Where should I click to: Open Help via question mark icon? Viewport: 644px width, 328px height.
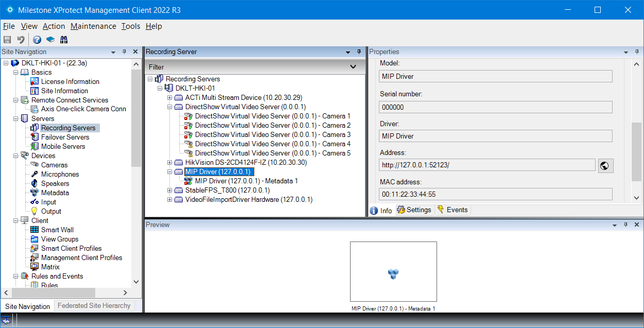[37, 40]
